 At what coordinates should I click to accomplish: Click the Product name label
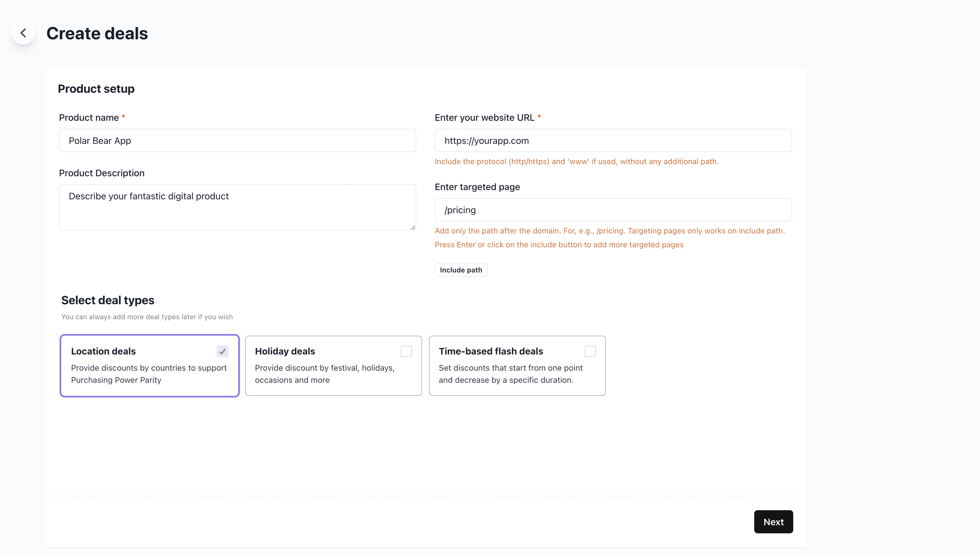[89, 118]
